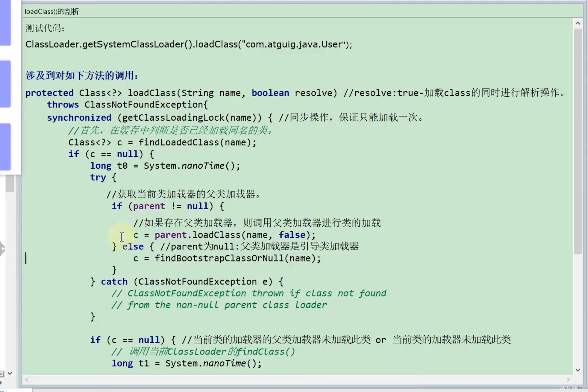Click 'findBootstrapClassOrNull(name);' line
This screenshot has height=392, width=588.
point(227,258)
